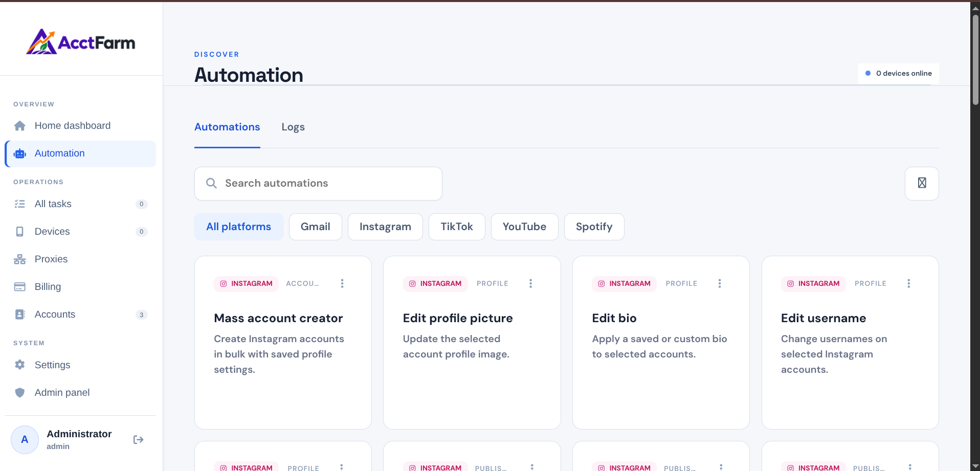The image size is (980, 471).
Task: Filter by All platforms
Action: (x=239, y=227)
